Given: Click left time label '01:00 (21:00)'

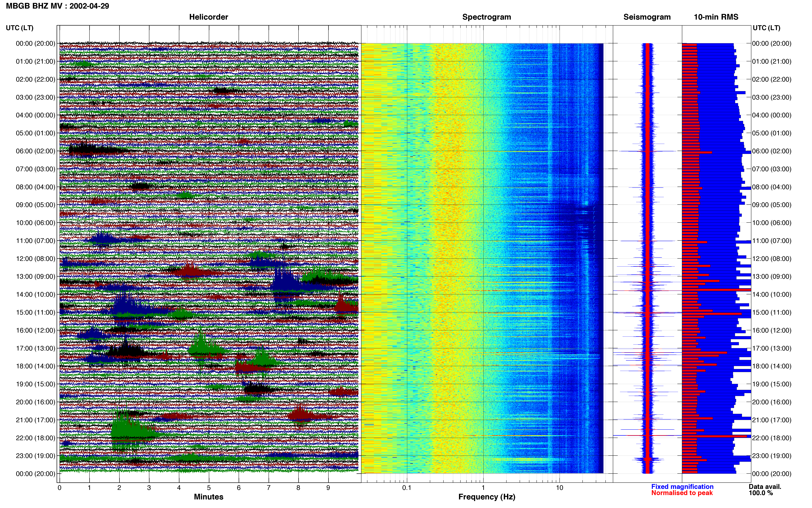Looking at the screenshot, I should click(x=36, y=61).
